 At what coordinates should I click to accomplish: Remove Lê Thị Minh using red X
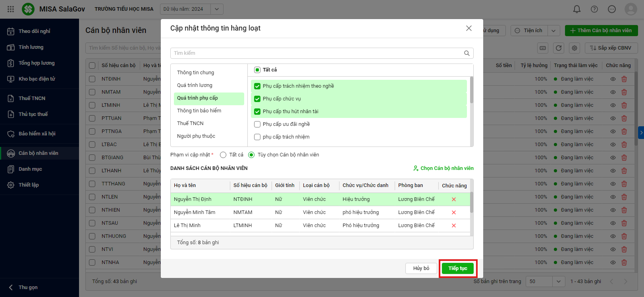coord(453,226)
